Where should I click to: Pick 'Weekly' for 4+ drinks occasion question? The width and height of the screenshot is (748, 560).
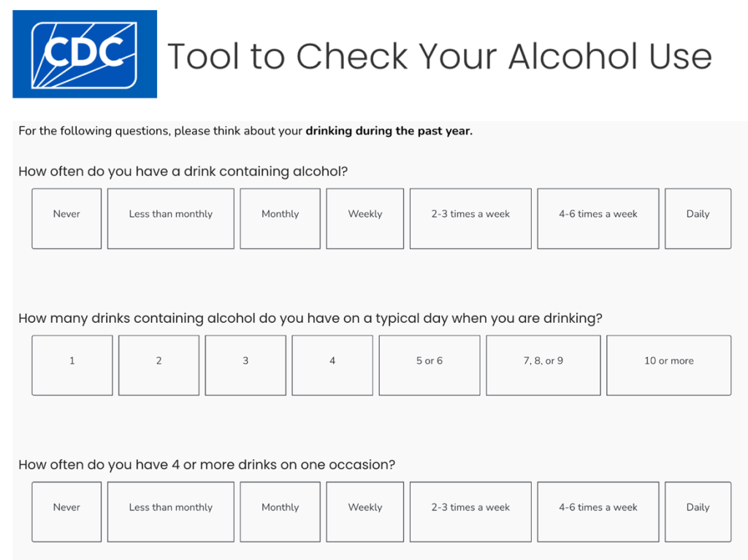pyautogui.click(x=365, y=511)
